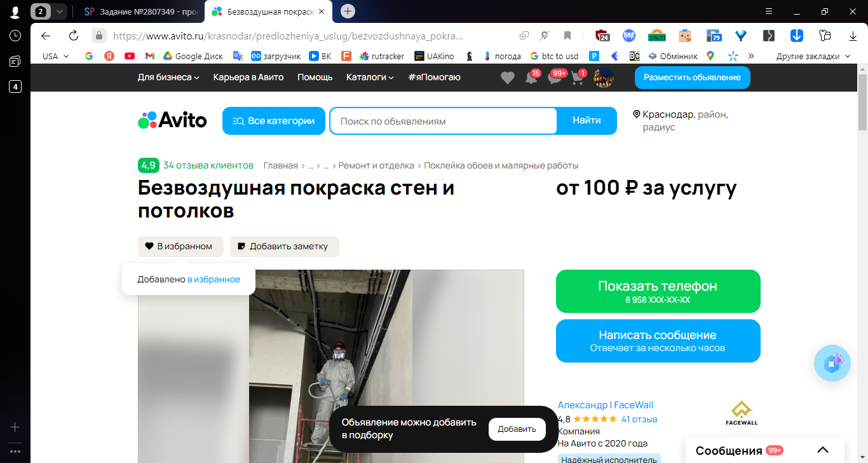Image resolution: width=868 pixels, height=463 pixels.
Task: Bookmark page with the bookmark flag icon
Action: 567,36
